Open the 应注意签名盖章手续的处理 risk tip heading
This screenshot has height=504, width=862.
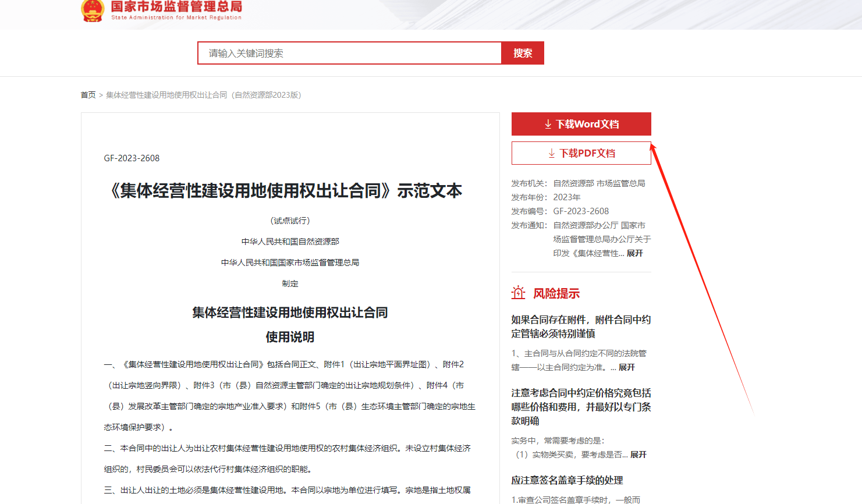point(567,480)
